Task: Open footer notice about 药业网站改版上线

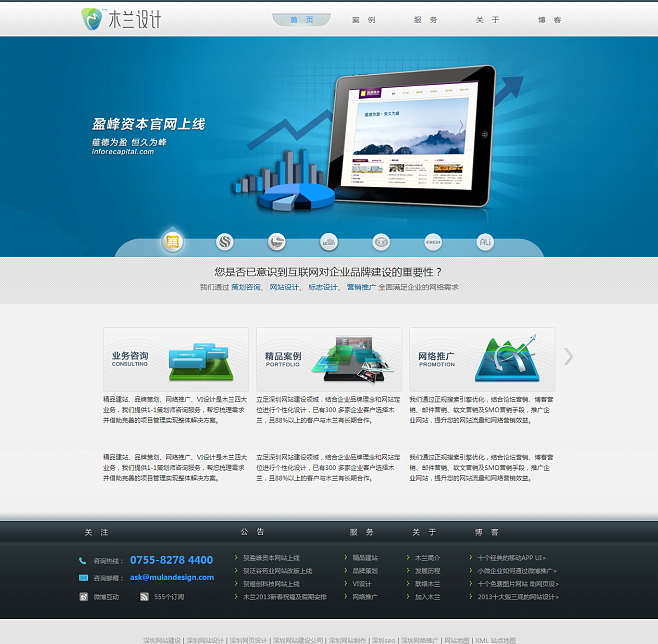Action: pyautogui.click(x=277, y=571)
